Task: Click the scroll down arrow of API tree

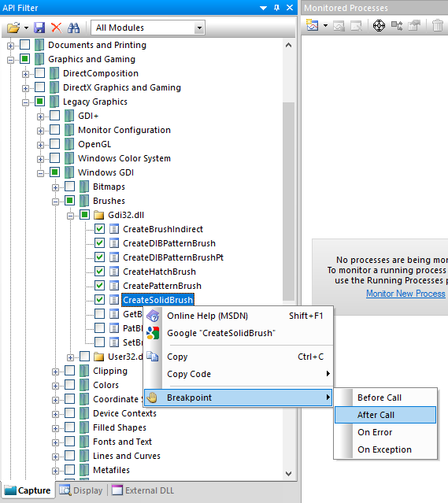Action: pyautogui.click(x=288, y=474)
